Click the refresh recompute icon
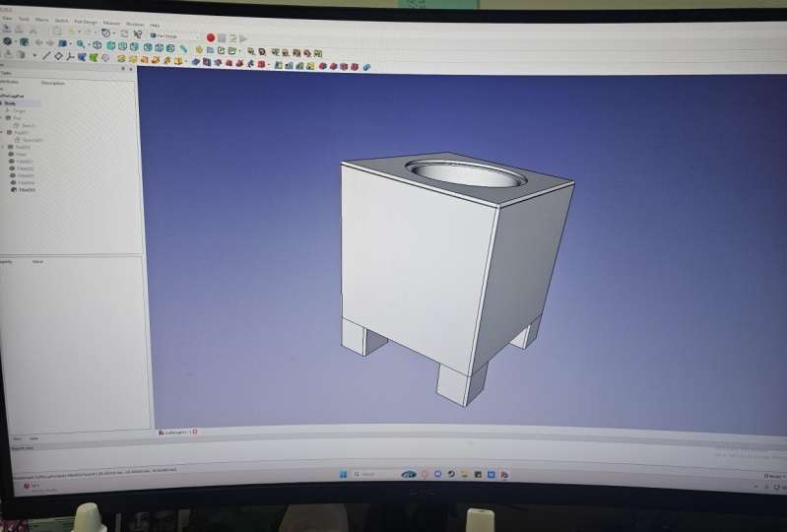 [124, 33]
